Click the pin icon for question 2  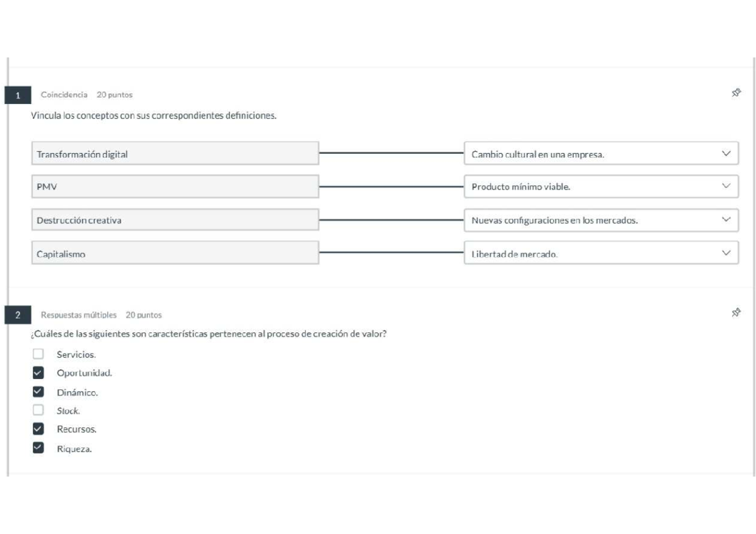click(735, 313)
